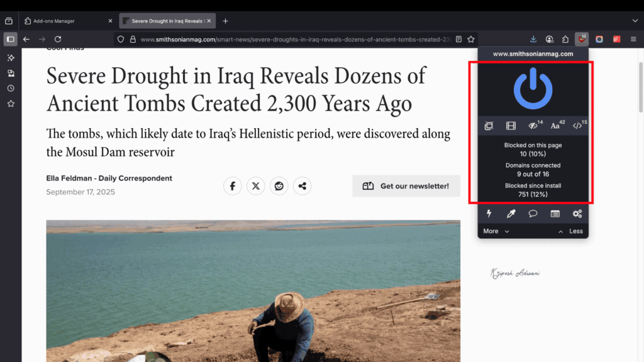
Task: Open the uBlock logger window
Action: pos(555,214)
